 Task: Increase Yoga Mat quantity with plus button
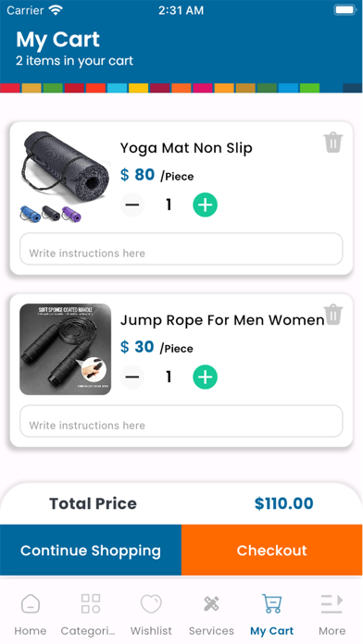pyautogui.click(x=206, y=204)
